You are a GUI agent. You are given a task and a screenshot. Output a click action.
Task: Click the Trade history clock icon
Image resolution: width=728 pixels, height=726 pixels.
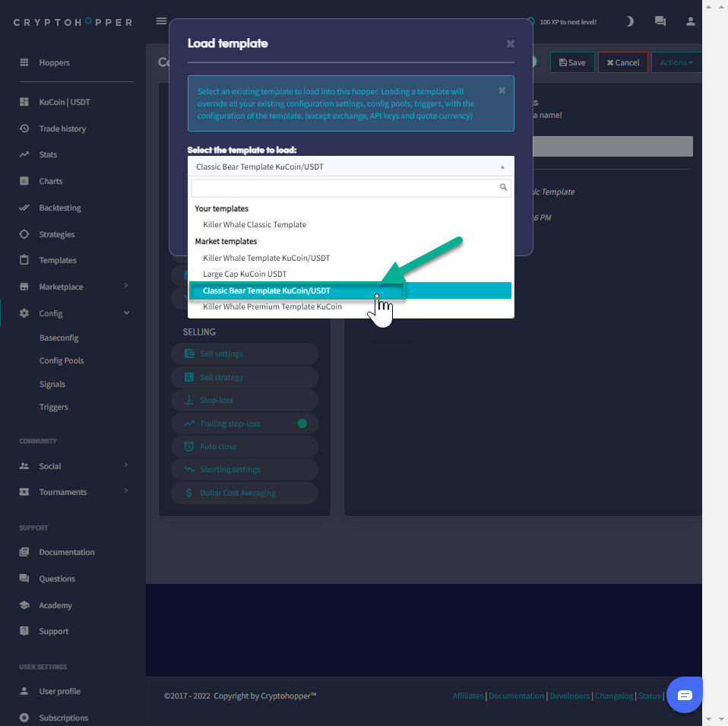coord(24,128)
